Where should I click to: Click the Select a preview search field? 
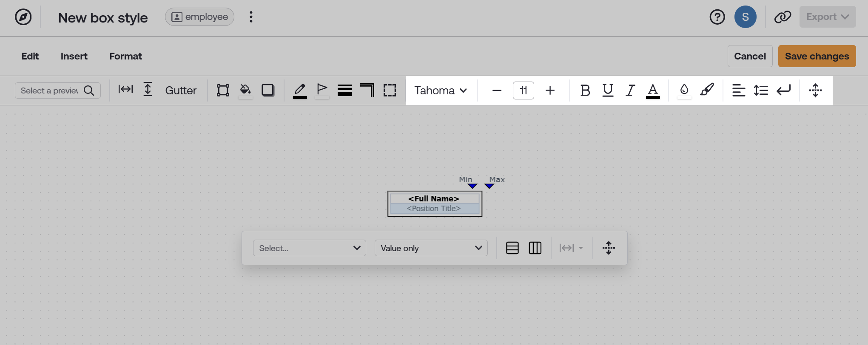coord(58,90)
